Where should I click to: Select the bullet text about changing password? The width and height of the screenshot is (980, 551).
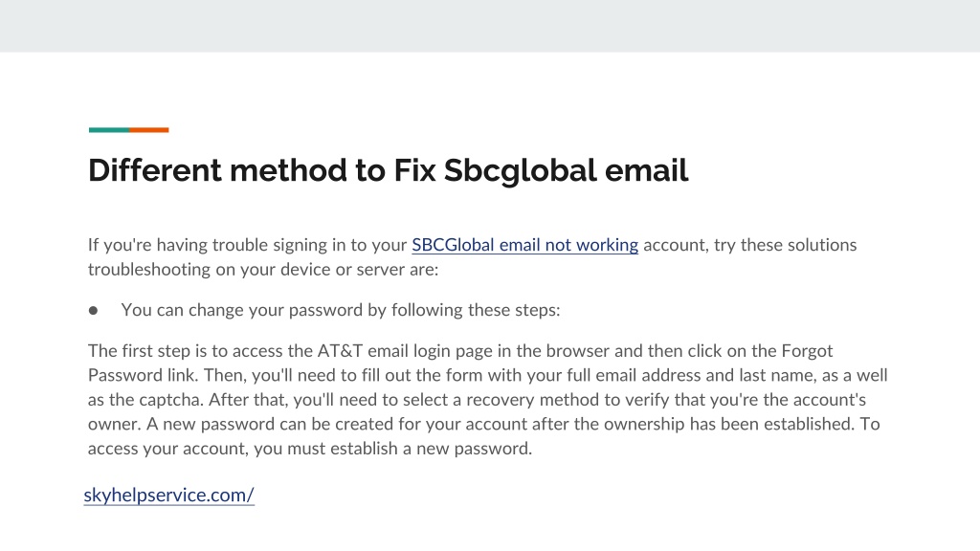pos(341,310)
